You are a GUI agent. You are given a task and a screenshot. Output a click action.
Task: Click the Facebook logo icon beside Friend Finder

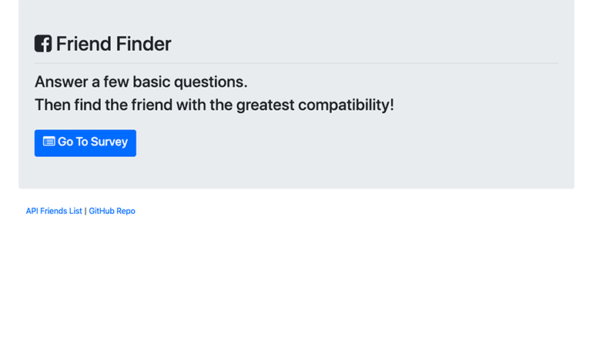[x=43, y=44]
